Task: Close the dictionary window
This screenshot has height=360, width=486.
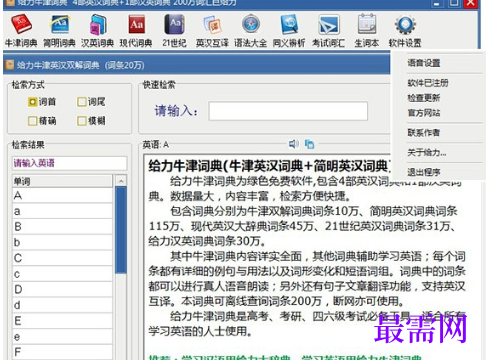Action: coord(471,3)
